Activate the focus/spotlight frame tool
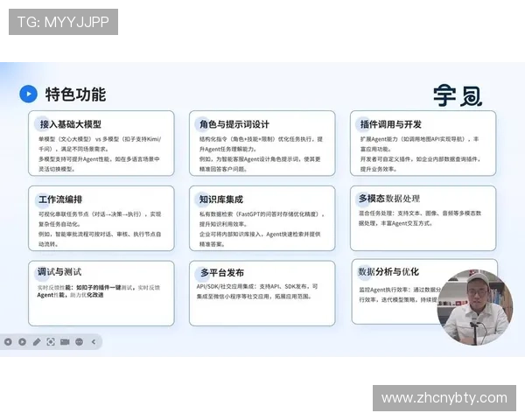 [x=51, y=342]
